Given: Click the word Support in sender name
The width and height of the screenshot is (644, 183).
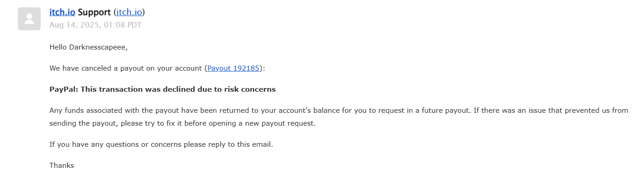Looking at the screenshot, I should (94, 12).
